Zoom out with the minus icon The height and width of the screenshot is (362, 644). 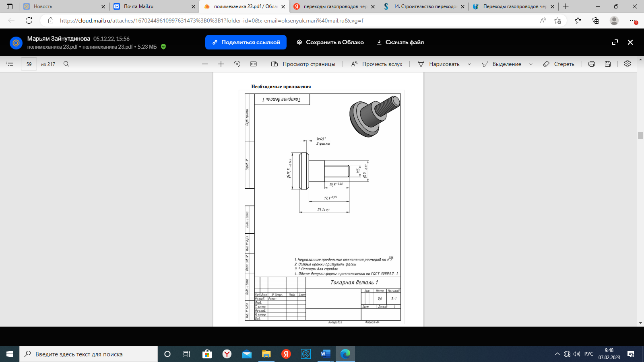click(x=205, y=64)
